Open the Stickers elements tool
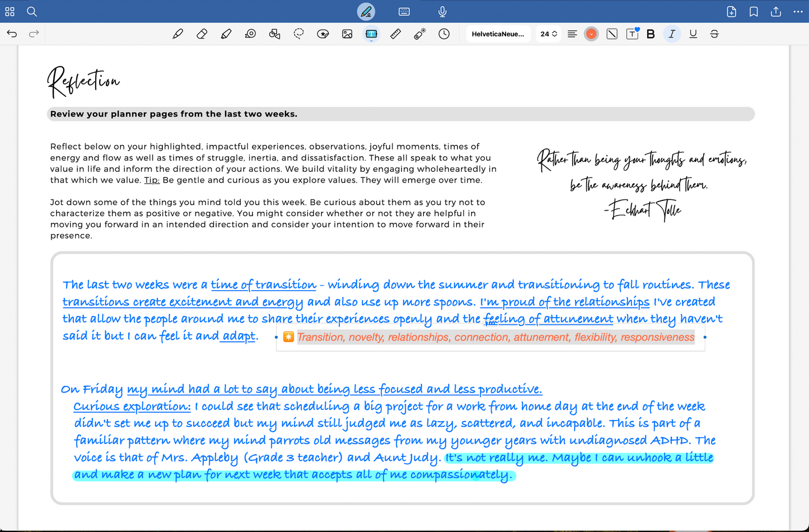 click(323, 34)
